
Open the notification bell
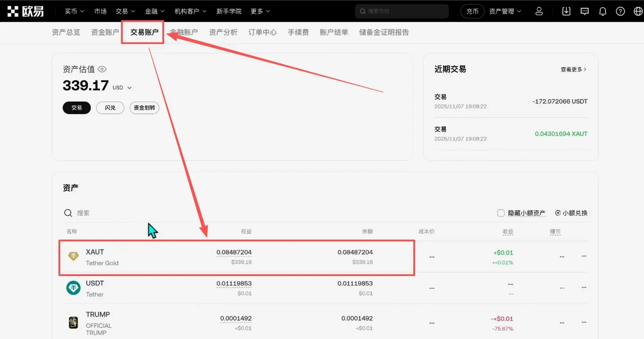pos(603,11)
